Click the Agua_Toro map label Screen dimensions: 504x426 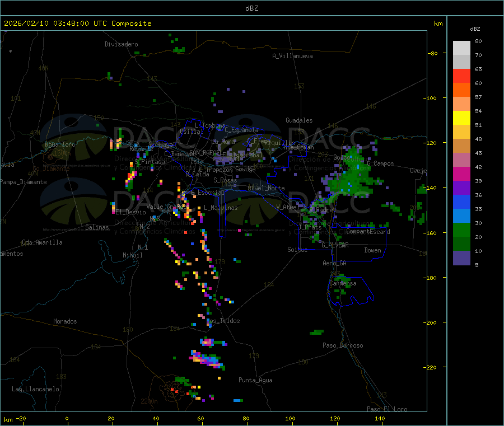click(60, 144)
